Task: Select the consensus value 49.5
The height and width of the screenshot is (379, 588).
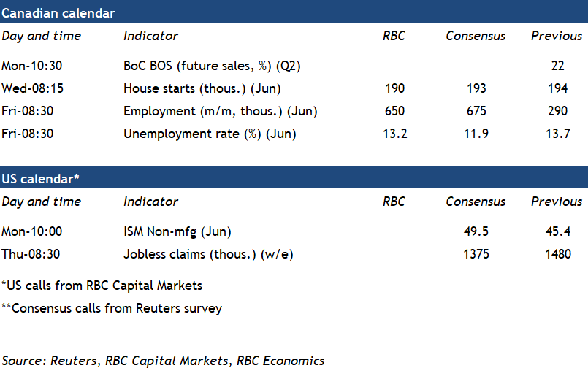Action: point(475,231)
